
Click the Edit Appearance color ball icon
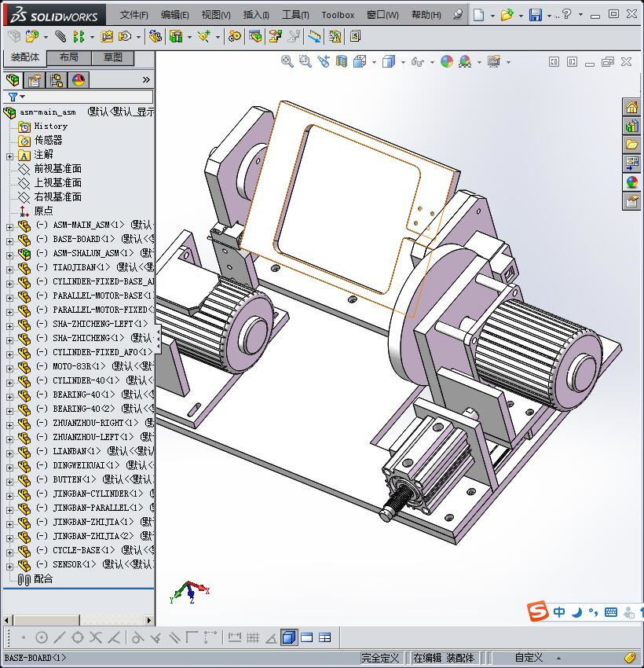click(x=447, y=61)
